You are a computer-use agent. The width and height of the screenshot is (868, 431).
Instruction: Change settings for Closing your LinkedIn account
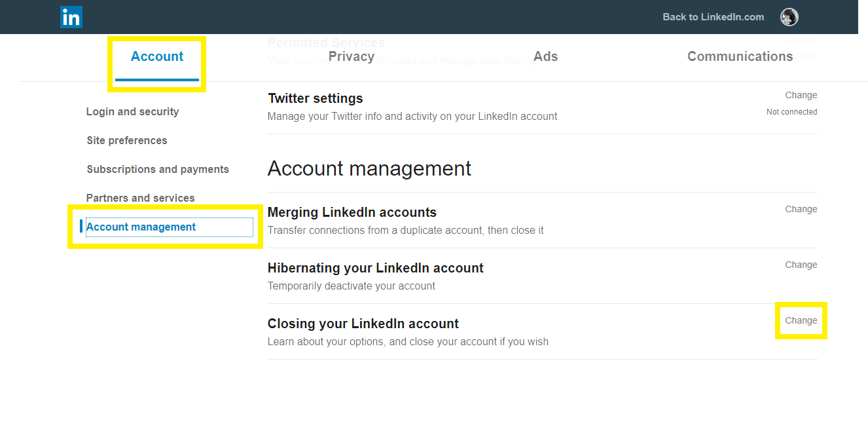click(801, 320)
